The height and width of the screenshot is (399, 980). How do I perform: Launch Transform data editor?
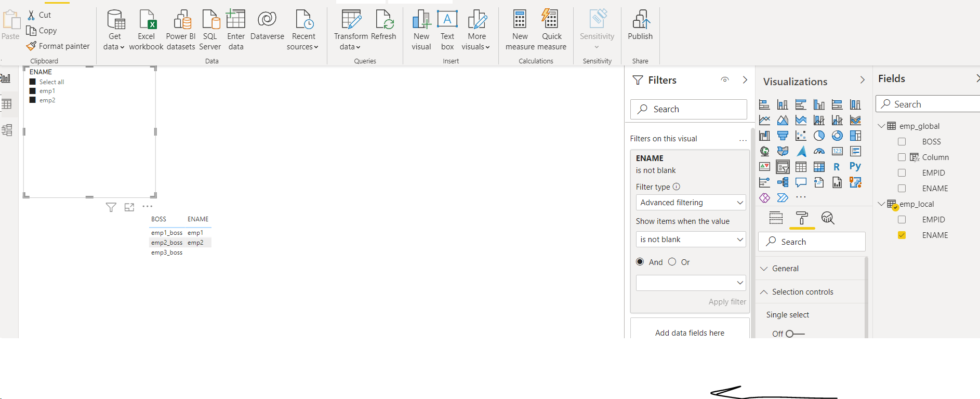[351, 30]
